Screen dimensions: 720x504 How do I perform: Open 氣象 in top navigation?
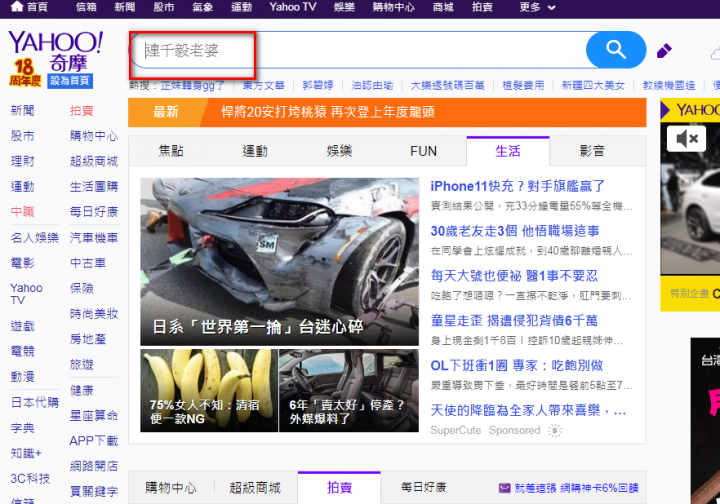[202, 7]
